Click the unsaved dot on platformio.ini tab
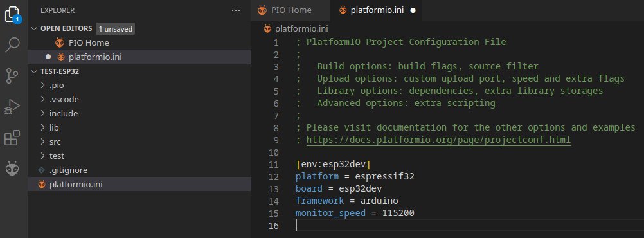This screenshot has width=644, height=238. (413, 11)
